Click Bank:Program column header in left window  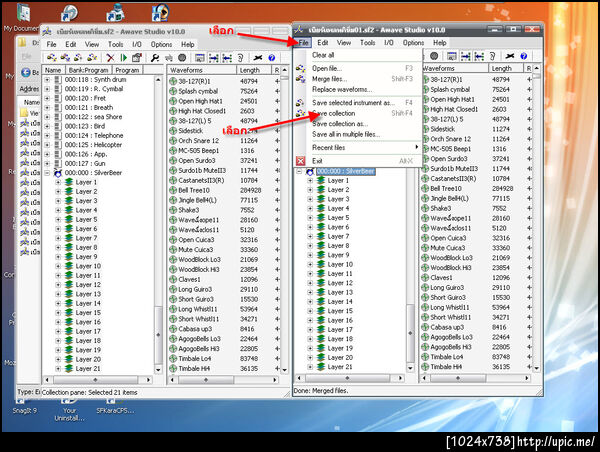(88, 70)
